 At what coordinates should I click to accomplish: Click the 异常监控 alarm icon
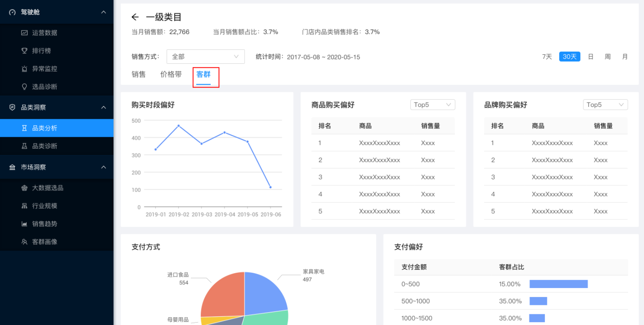24,69
